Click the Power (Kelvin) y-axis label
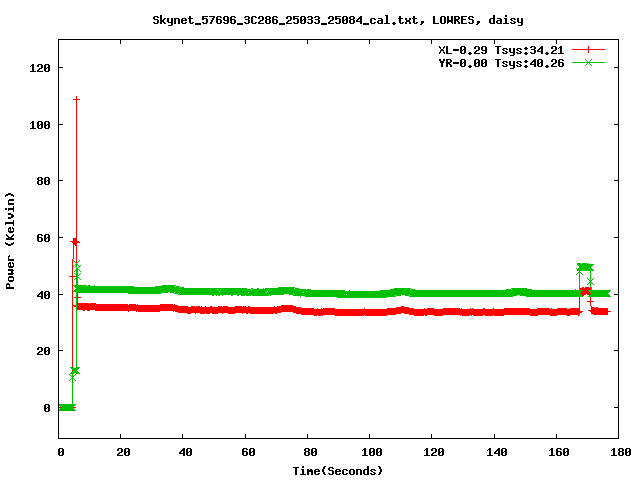The width and height of the screenshot is (640, 480). [10, 241]
